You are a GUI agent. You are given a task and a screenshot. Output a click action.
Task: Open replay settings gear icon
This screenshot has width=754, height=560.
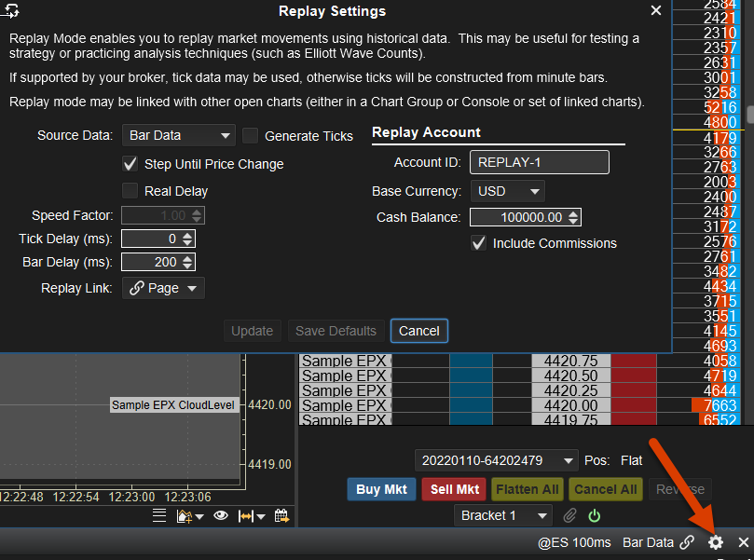[716, 542]
